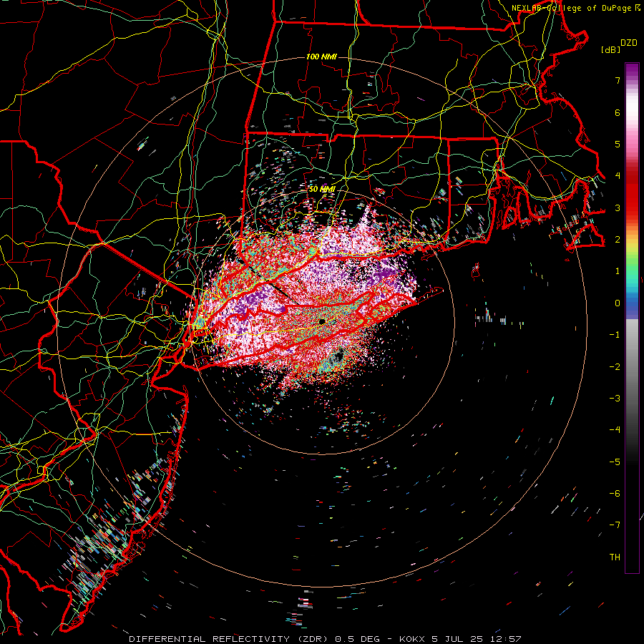
Task: Click the -2 dB scale label
Action: pos(615,367)
